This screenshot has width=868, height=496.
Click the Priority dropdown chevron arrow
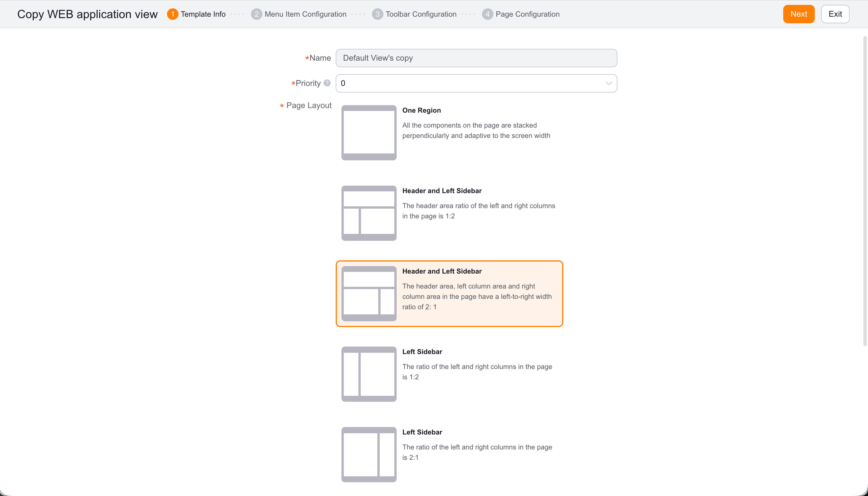608,83
